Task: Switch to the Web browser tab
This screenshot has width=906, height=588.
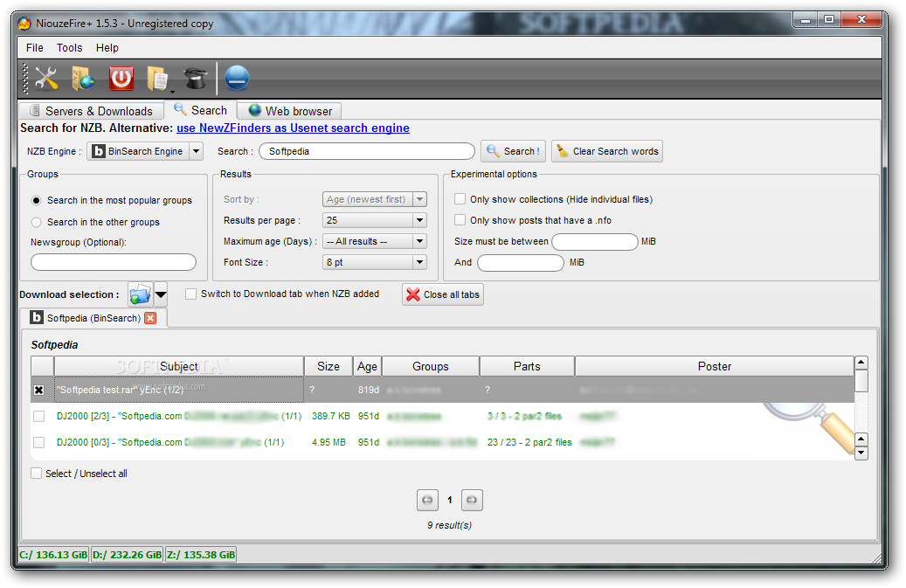Action: coord(290,111)
